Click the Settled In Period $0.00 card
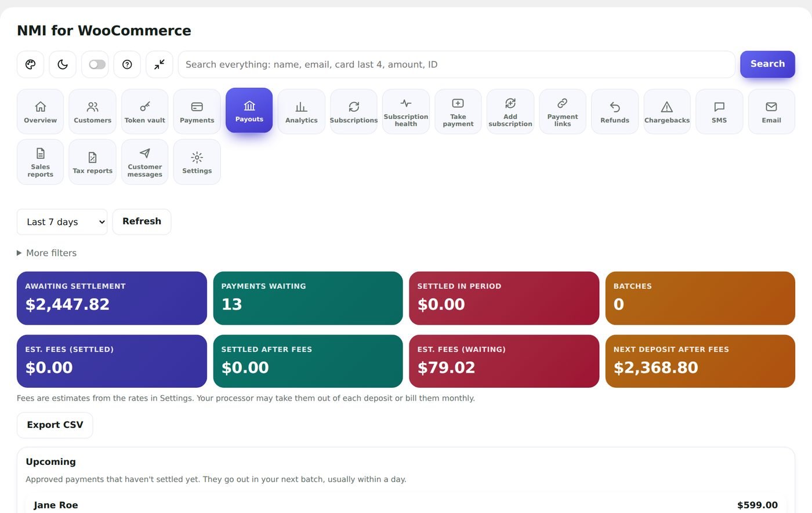 (x=504, y=298)
